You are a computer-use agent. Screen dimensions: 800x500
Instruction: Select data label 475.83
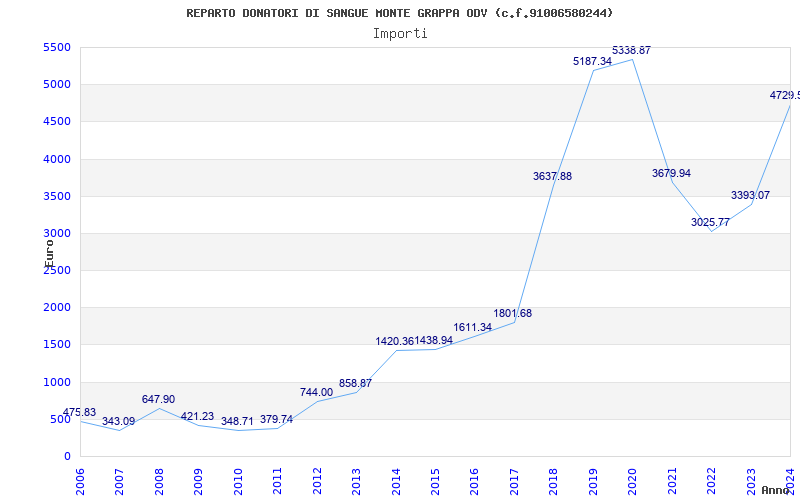[79, 412]
